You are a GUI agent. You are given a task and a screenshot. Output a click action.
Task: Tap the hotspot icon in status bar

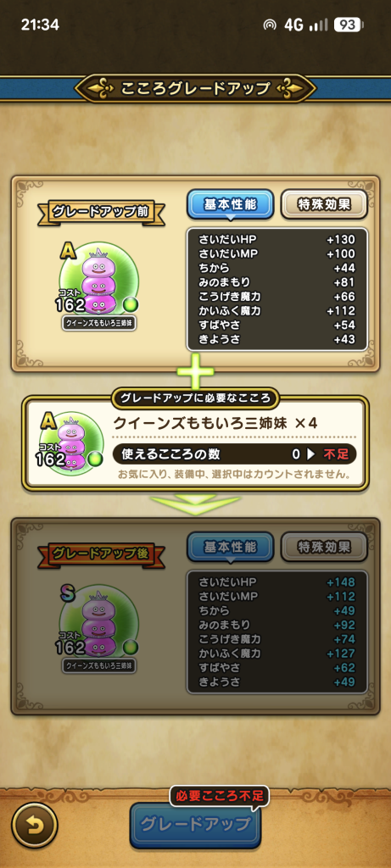[270, 25]
